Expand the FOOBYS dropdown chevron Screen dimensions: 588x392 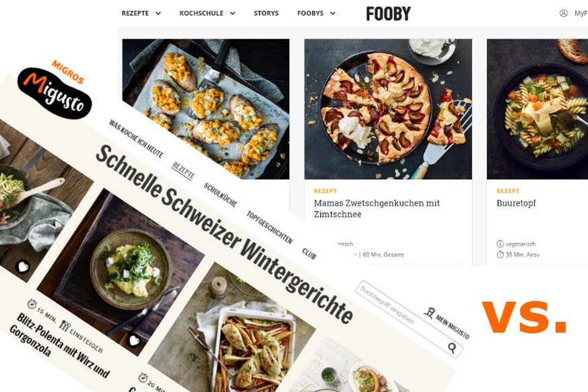pyautogui.click(x=333, y=13)
